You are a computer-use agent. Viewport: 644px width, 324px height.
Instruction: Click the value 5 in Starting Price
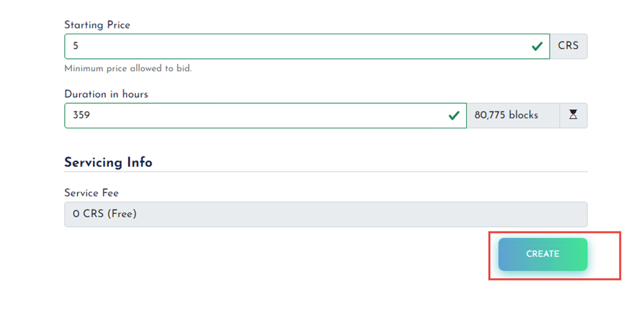tap(76, 46)
